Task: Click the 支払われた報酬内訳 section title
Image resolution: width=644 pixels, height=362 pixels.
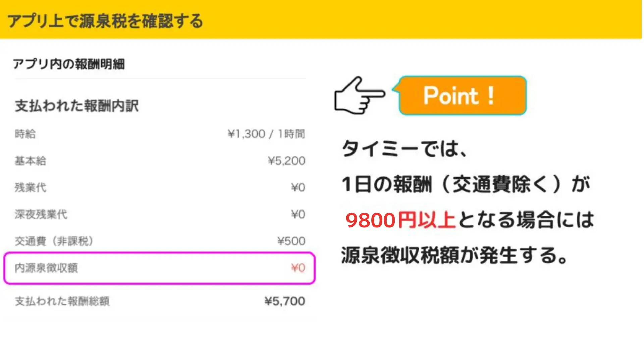Action: click(77, 106)
